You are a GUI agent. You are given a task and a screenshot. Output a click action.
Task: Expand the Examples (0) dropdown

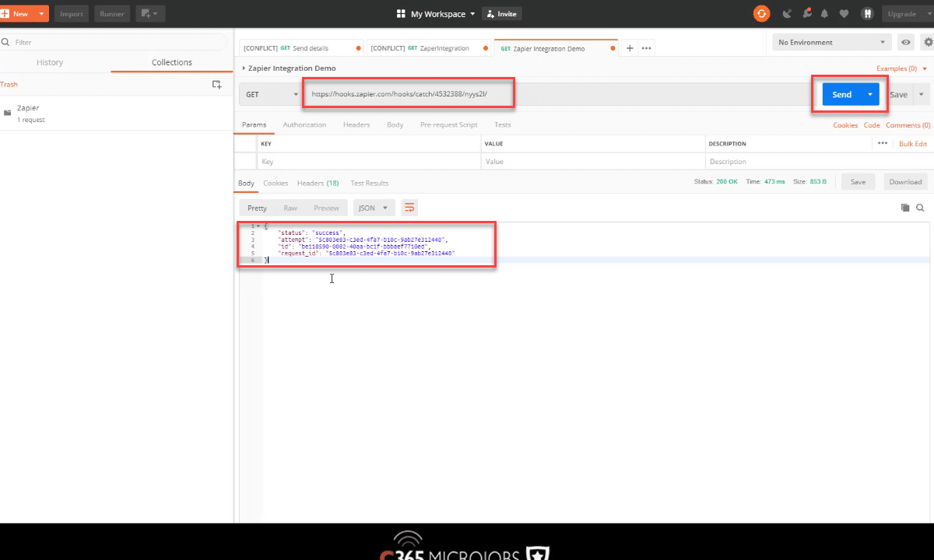coord(902,68)
